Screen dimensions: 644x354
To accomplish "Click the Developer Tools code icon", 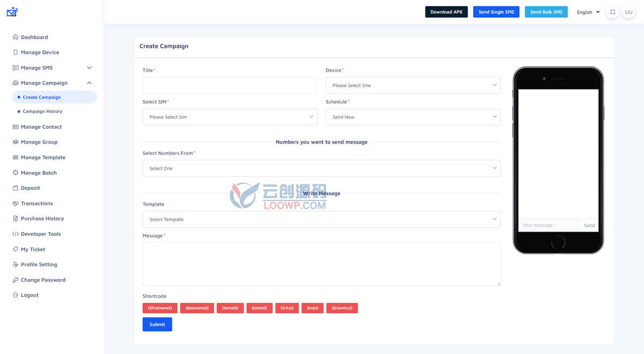I will click(16, 234).
